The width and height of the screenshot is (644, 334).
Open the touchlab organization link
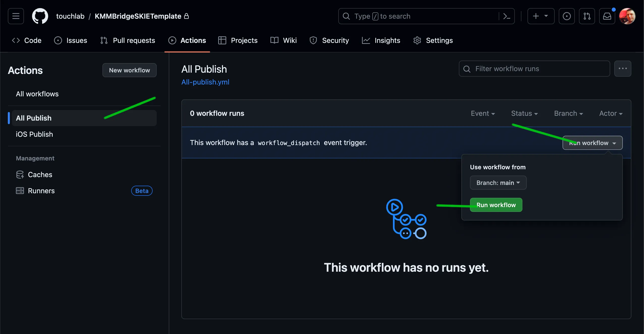coord(70,16)
